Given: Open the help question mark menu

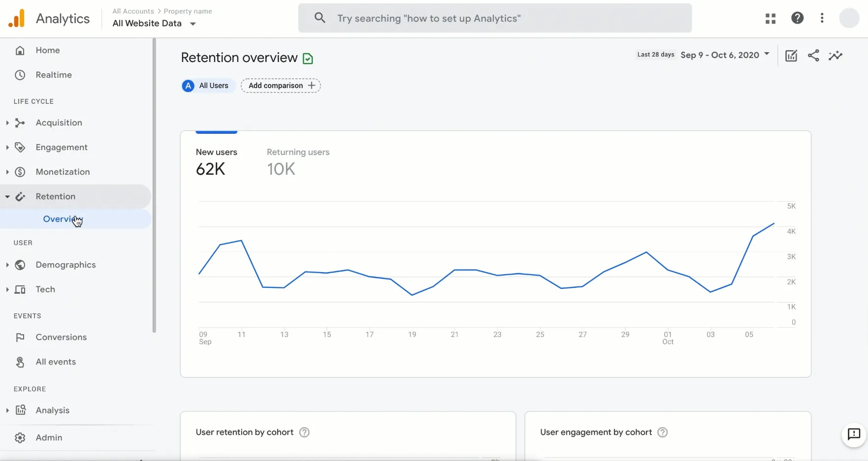Looking at the screenshot, I should tap(797, 18).
